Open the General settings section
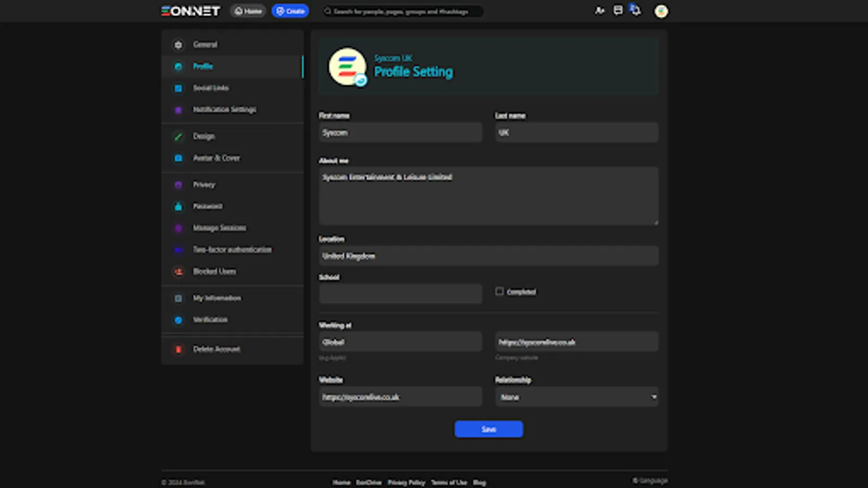This screenshot has height=488, width=868. click(205, 44)
